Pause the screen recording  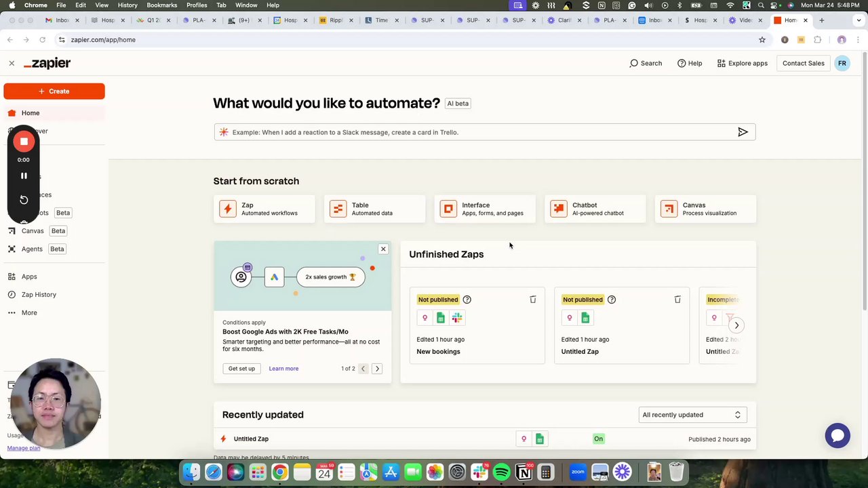(x=24, y=176)
